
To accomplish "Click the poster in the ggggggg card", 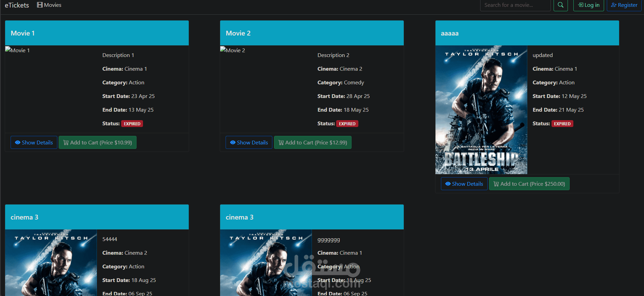I will coord(266,263).
